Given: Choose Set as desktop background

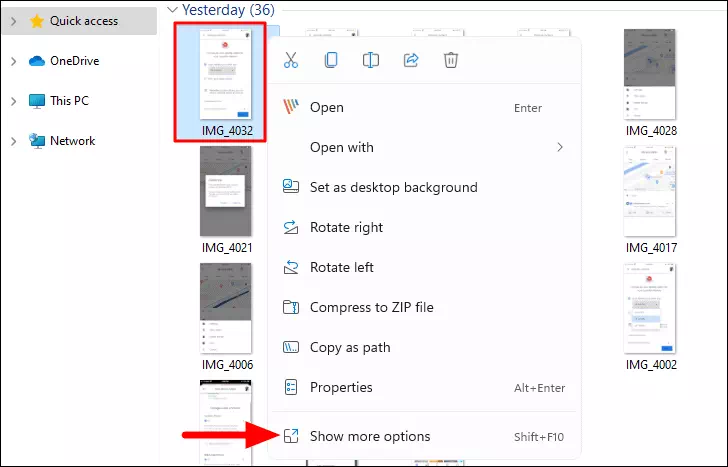Looking at the screenshot, I should click(x=423, y=187).
